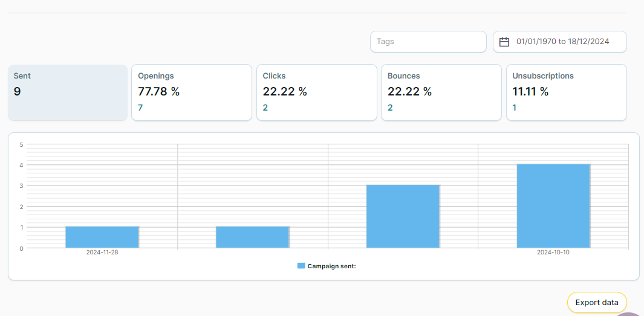Click the count 2 below Clicks percentage

265,108
